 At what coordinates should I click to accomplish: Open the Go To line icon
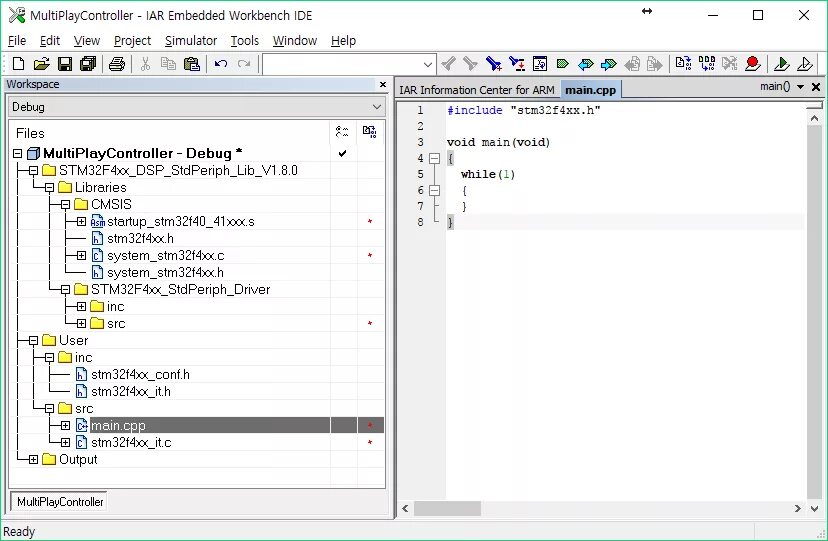pyautogui.click(x=540, y=64)
